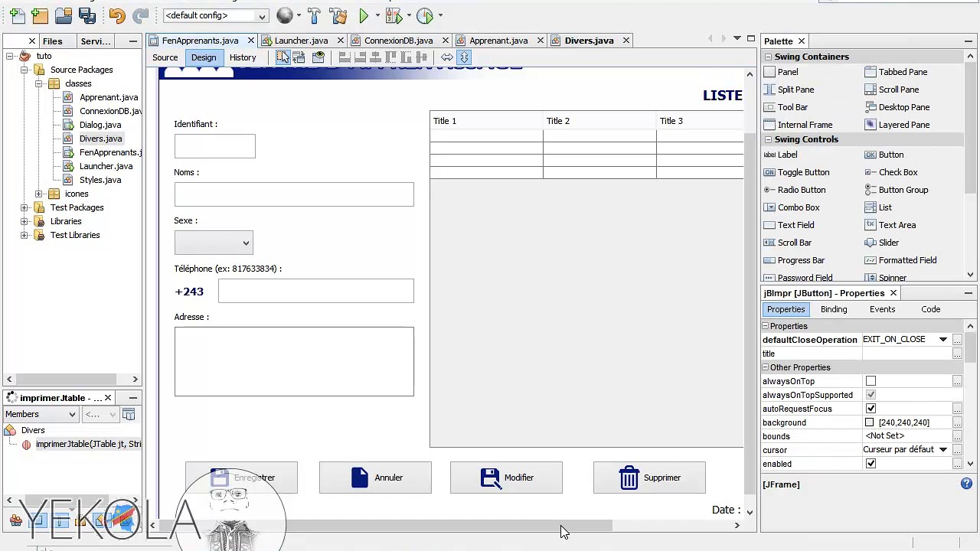
Task: Open defaultCloseOperation dropdown arrow
Action: pos(943,340)
